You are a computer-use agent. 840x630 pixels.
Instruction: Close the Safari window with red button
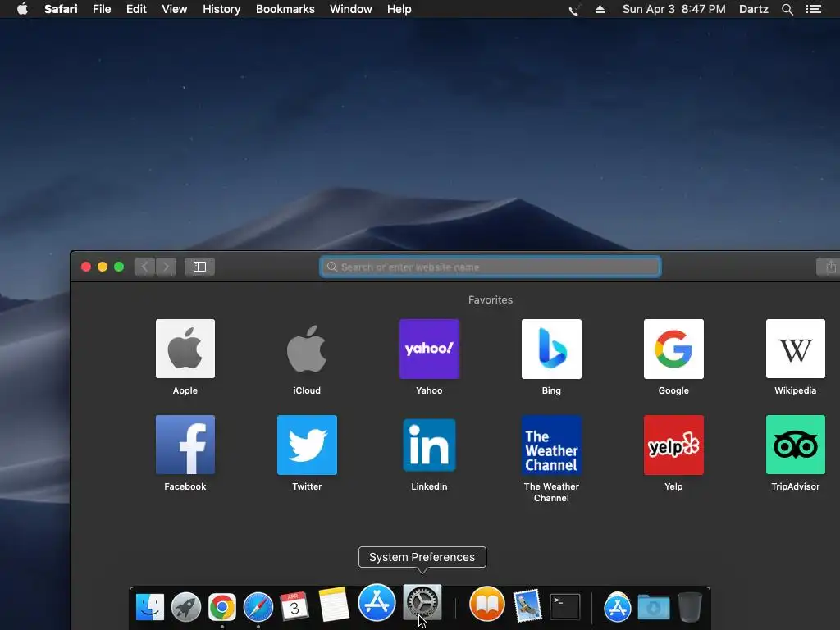[x=85, y=267]
